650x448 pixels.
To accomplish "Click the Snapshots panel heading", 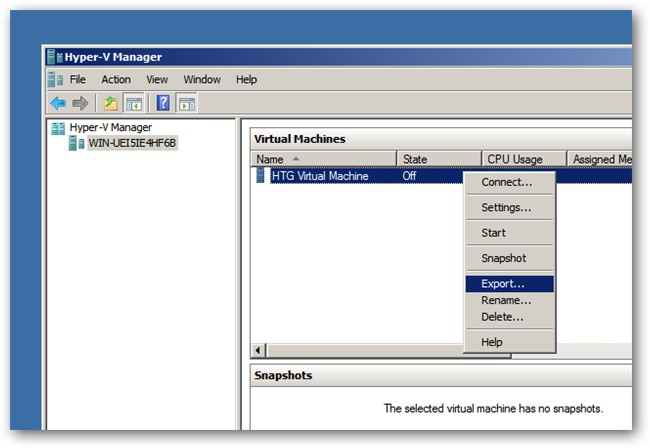I will (283, 375).
